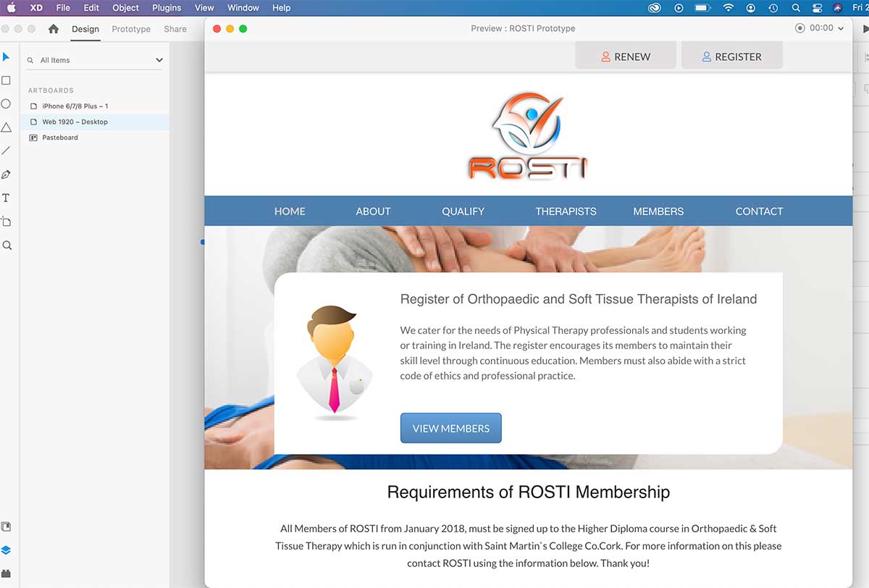The width and height of the screenshot is (869, 588).
Task: Open the View menu
Action: click(204, 8)
